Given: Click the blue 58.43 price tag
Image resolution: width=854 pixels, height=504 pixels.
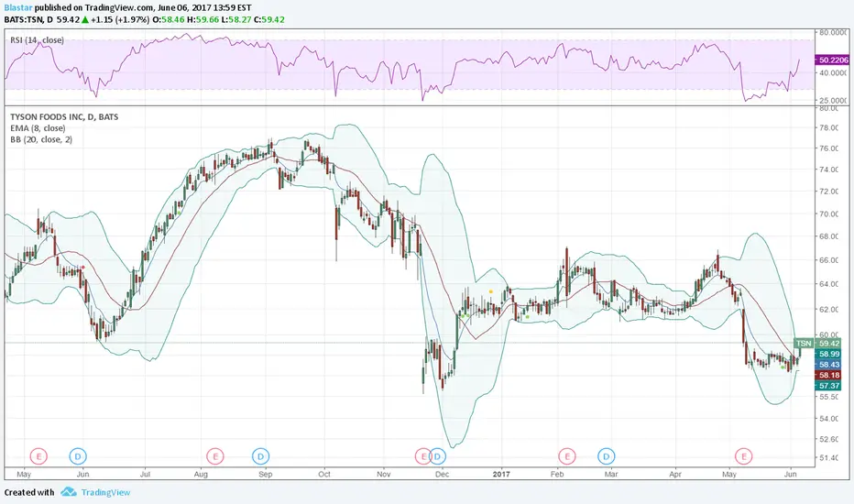Looking at the screenshot, I should 829,365.
